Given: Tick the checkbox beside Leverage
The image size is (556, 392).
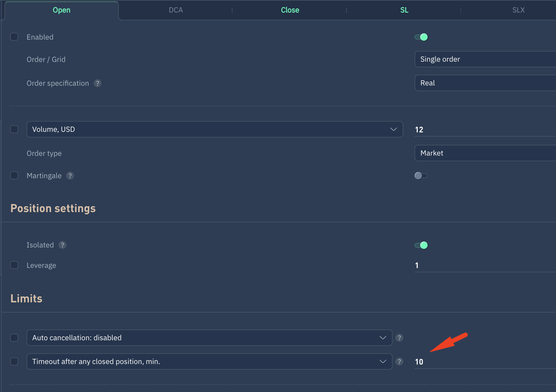Looking at the screenshot, I should pos(14,265).
